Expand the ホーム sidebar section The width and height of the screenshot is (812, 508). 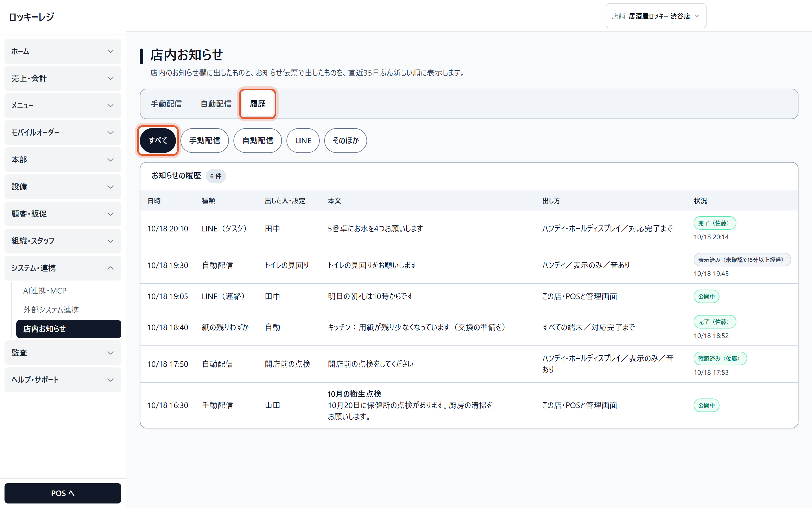pyautogui.click(x=63, y=51)
